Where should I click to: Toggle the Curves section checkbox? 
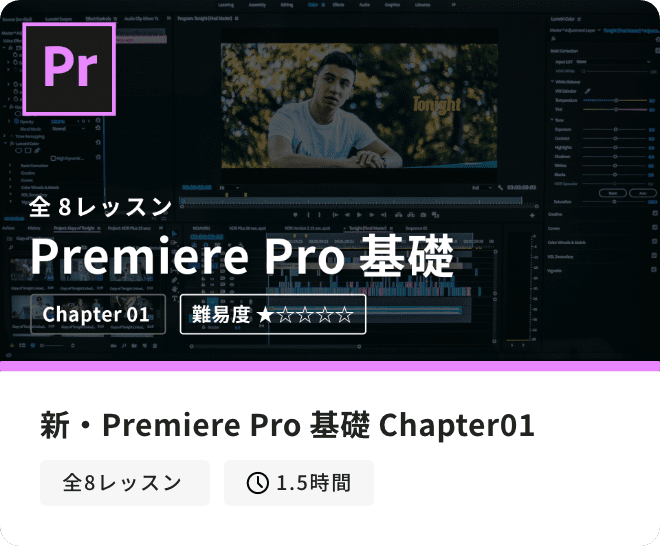[x=655, y=228]
